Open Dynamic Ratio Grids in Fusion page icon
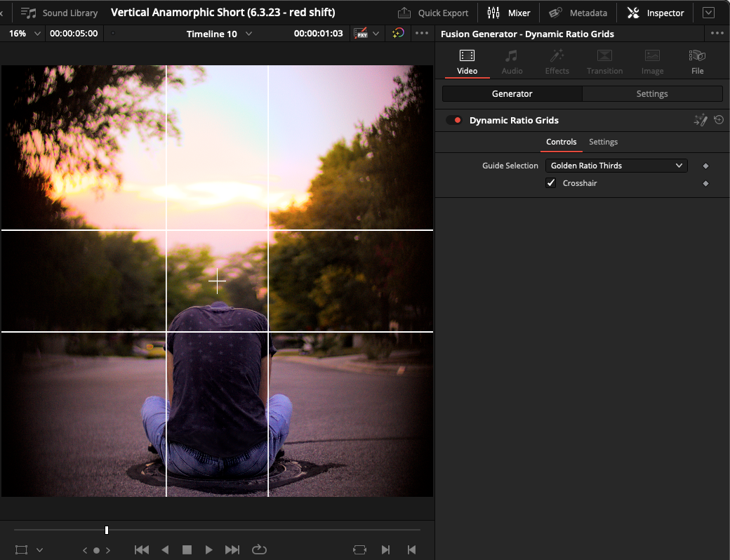730x560 pixels. click(701, 120)
